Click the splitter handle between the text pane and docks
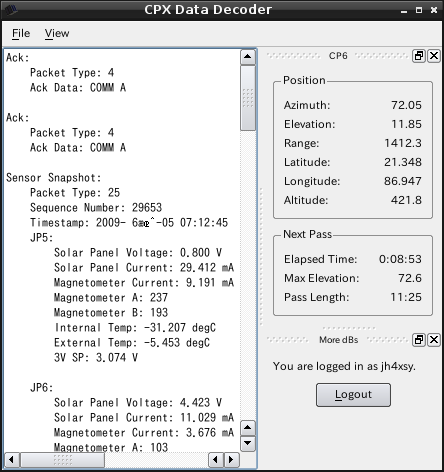 tap(261, 257)
